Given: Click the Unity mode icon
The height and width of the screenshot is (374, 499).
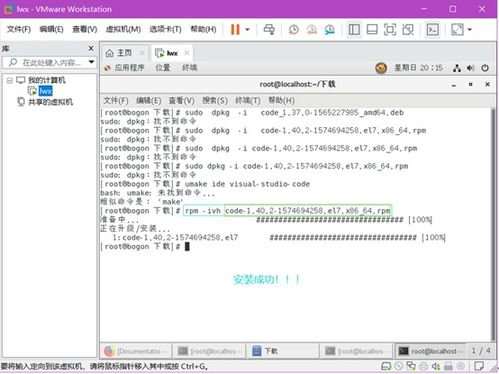Looking at the screenshot, I should click(408, 30).
